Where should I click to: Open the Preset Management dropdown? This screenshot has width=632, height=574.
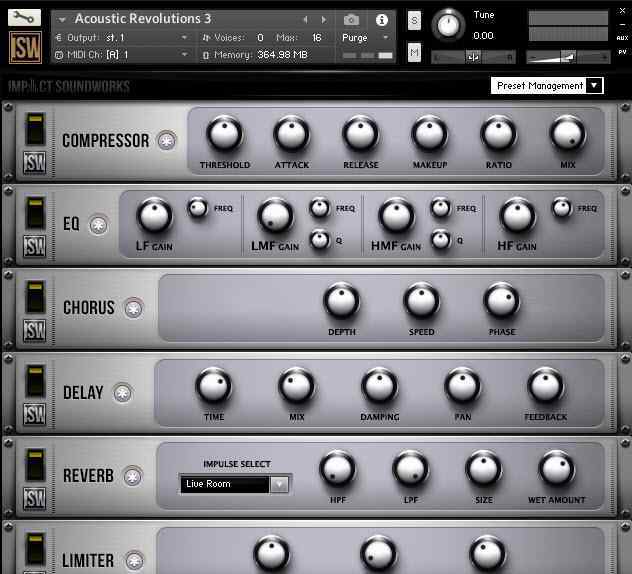[547, 85]
